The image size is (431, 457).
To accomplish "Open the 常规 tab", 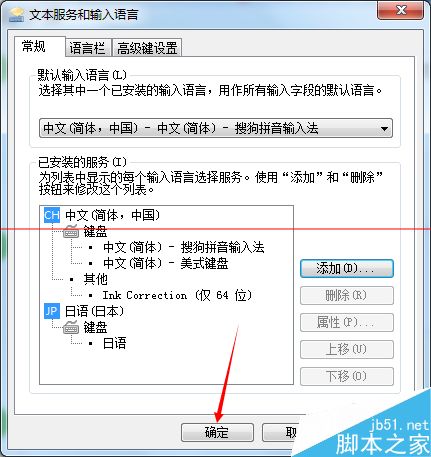I will [x=34, y=46].
